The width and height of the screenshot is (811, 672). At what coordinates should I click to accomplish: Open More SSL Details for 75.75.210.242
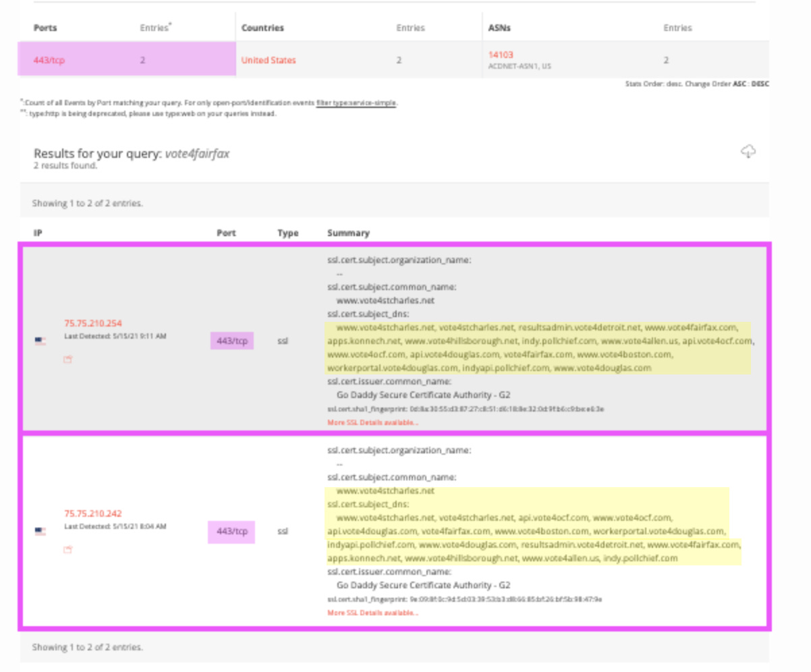(x=372, y=613)
